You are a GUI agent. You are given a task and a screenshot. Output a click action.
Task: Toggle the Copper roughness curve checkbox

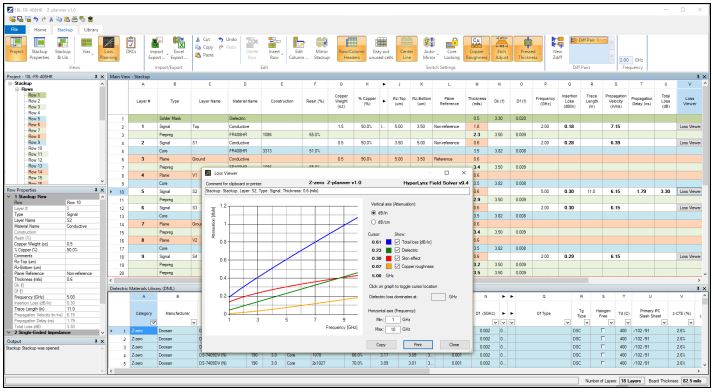[x=398, y=266]
